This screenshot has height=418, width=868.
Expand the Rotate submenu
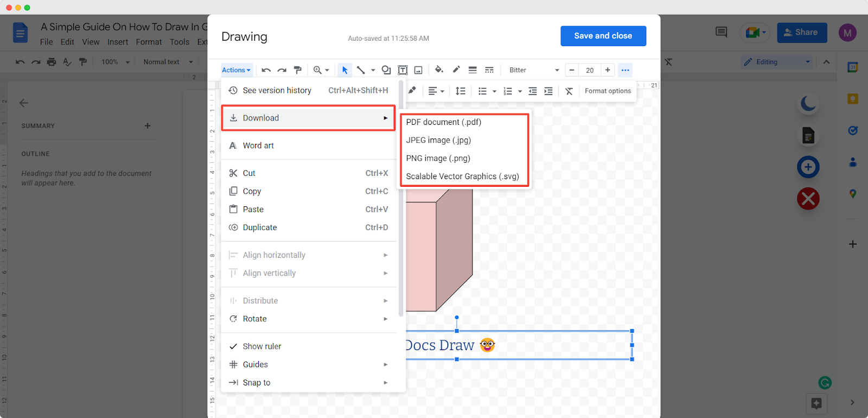pos(309,319)
